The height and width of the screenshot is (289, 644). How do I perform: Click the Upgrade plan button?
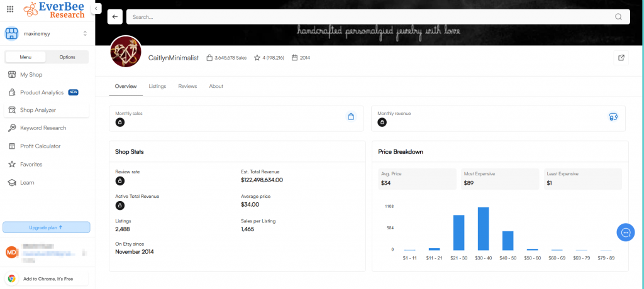[x=47, y=227]
